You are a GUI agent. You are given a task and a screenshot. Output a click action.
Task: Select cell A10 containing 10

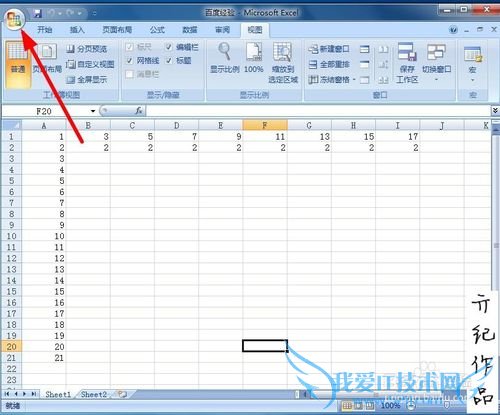pos(44,236)
